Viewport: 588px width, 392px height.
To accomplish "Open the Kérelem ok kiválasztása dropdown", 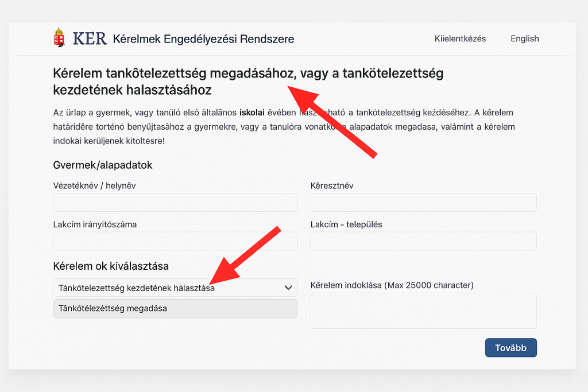I will [176, 288].
